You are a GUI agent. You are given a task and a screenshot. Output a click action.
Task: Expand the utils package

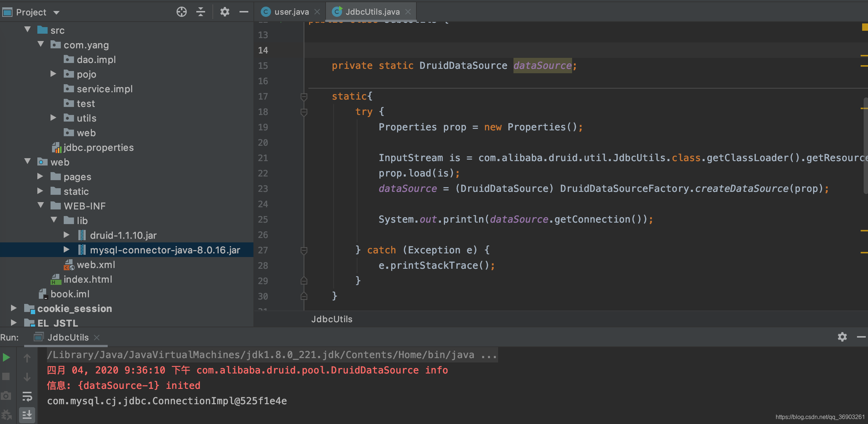point(53,118)
